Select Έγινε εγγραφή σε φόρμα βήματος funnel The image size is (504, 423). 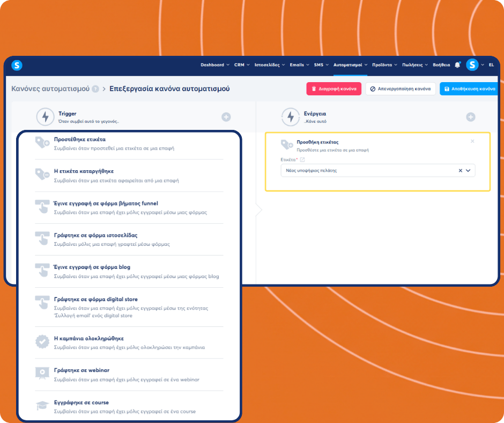(129, 208)
